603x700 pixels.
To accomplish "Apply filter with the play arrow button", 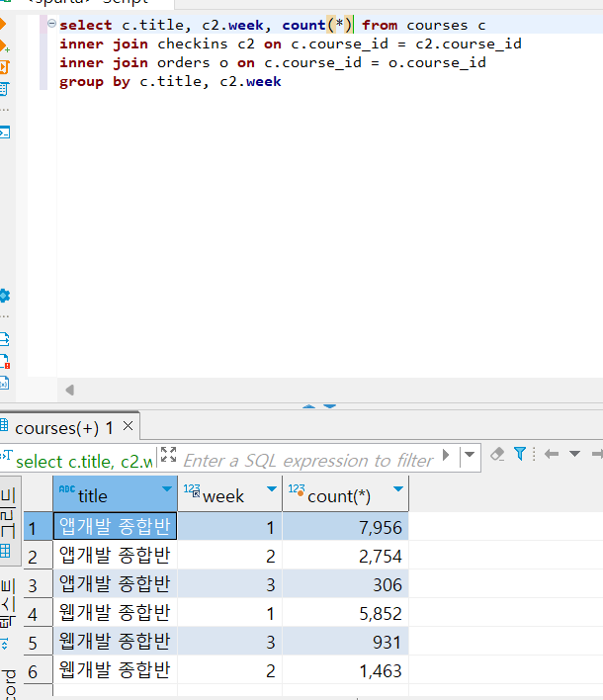I will coord(446,455).
